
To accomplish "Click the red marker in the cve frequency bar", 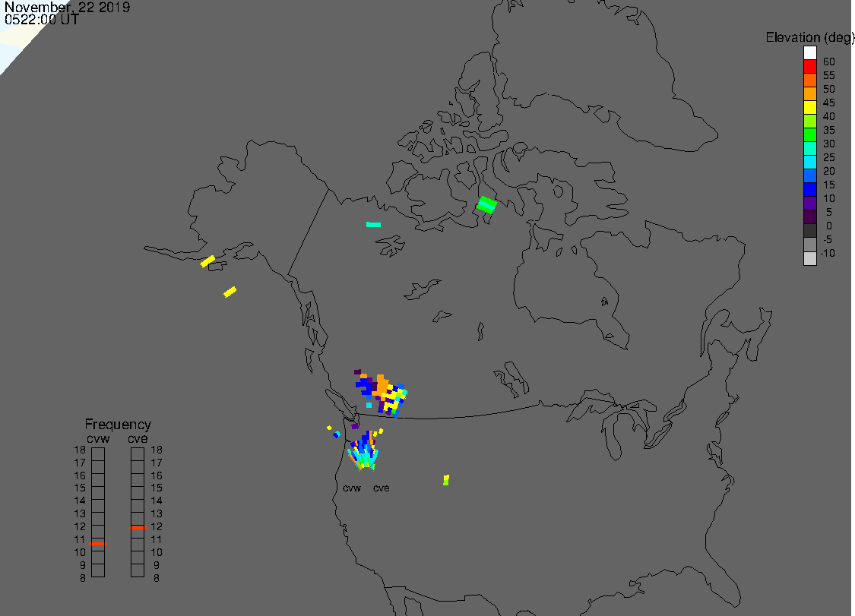I will tap(138, 528).
